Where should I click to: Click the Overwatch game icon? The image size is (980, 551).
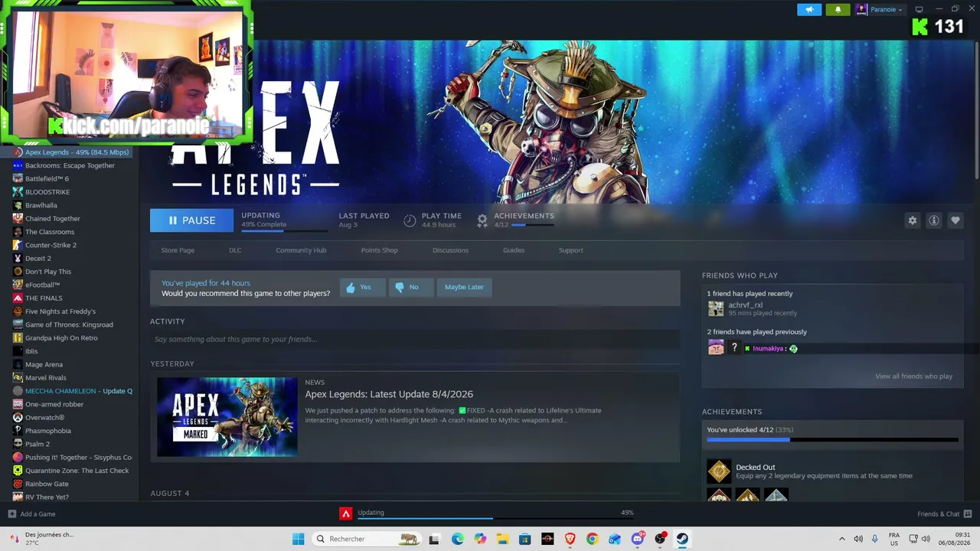[18, 417]
